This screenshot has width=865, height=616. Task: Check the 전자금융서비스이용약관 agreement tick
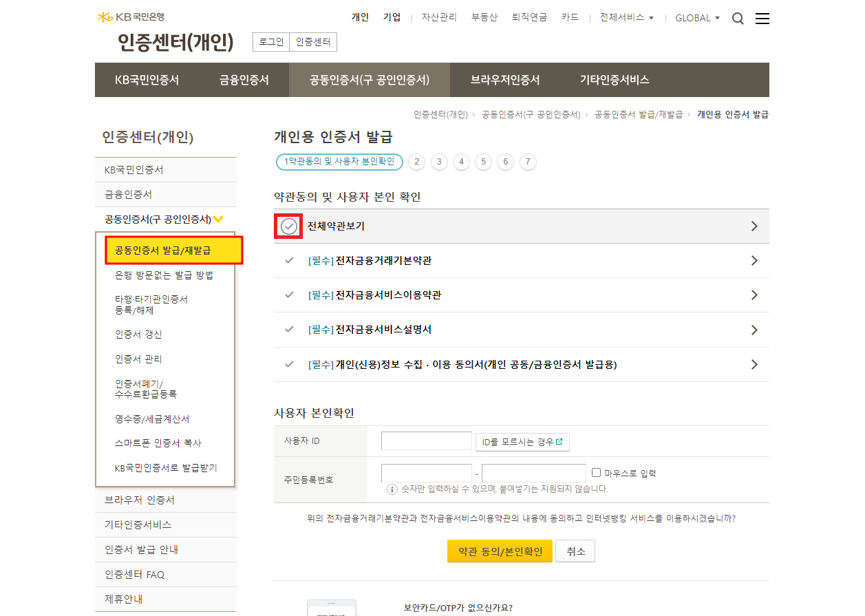pyautogui.click(x=289, y=295)
